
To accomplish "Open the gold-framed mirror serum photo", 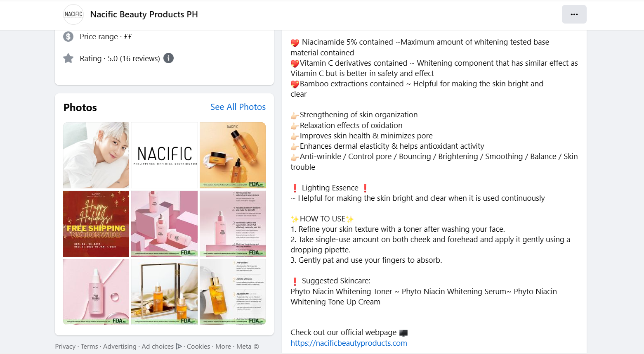I will click(x=165, y=292).
